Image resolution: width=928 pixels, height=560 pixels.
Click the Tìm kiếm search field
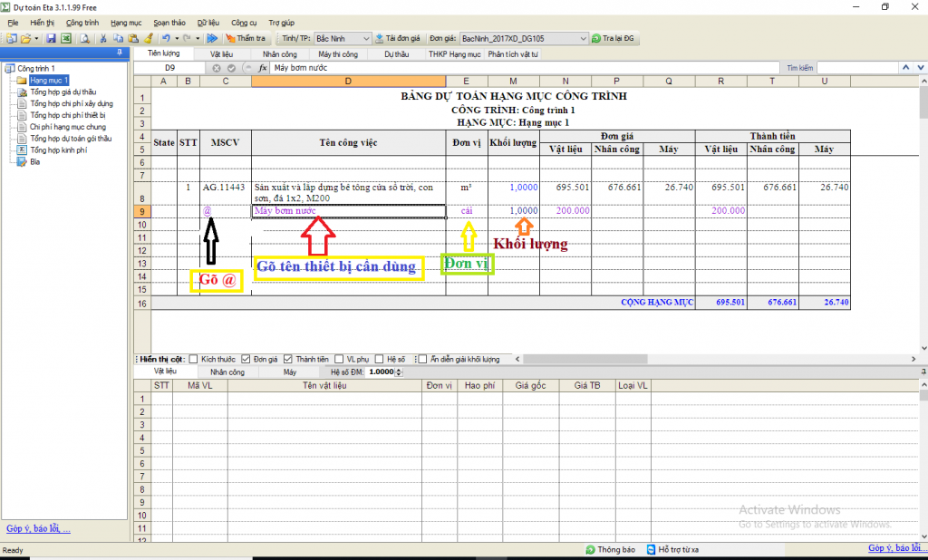click(855, 68)
